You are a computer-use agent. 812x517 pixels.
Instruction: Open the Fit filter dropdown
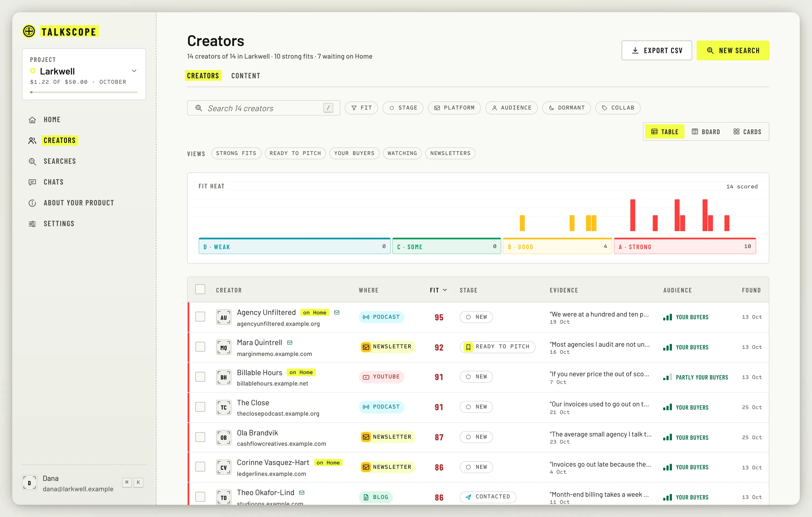point(361,108)
